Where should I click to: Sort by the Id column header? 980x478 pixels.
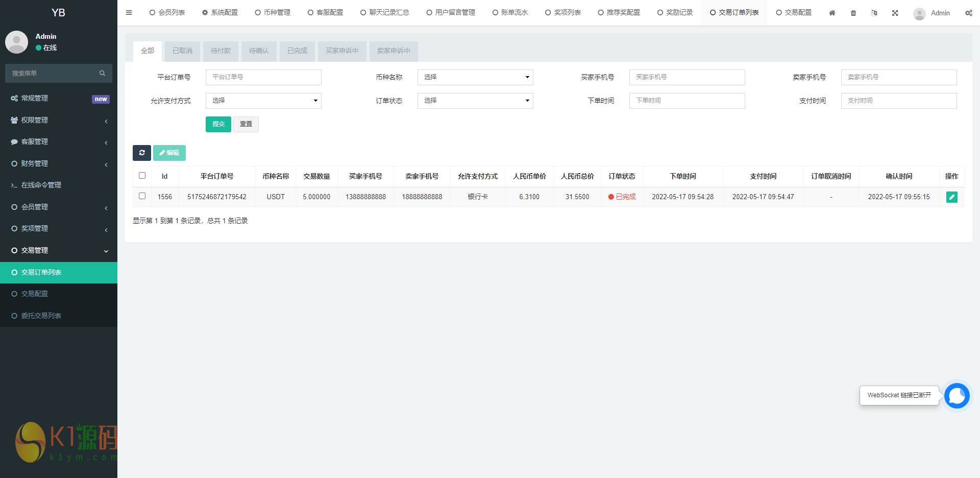click(x=165, y=176)
